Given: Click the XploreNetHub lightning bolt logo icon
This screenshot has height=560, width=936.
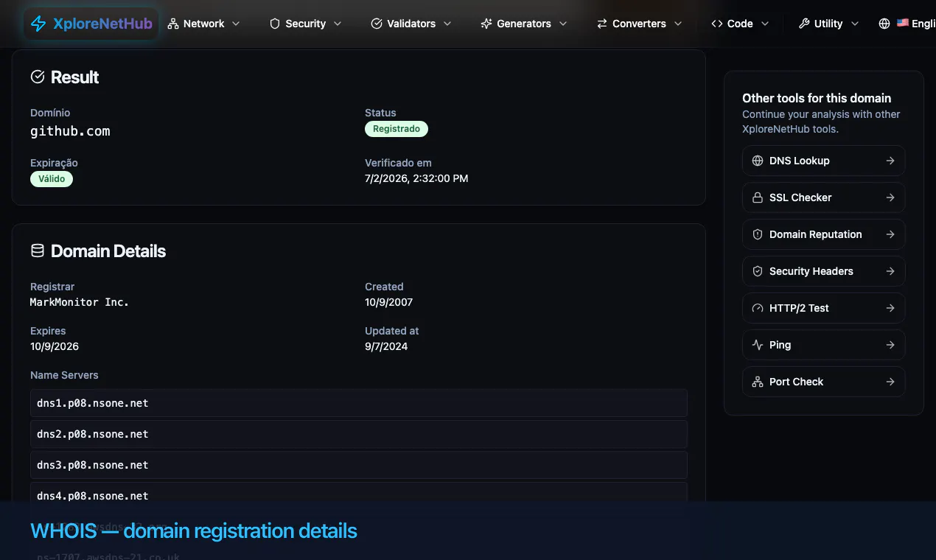Looking at the screenshot, I should (x=38, y=24).
